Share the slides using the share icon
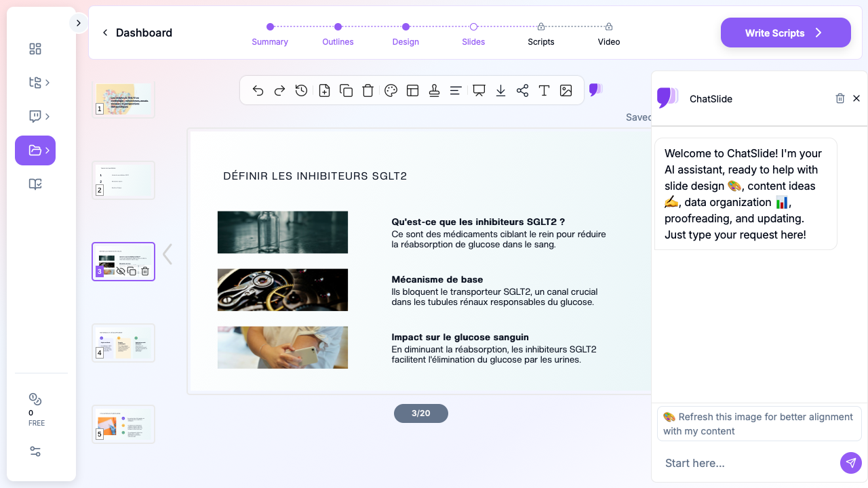 tap(522, 91)
